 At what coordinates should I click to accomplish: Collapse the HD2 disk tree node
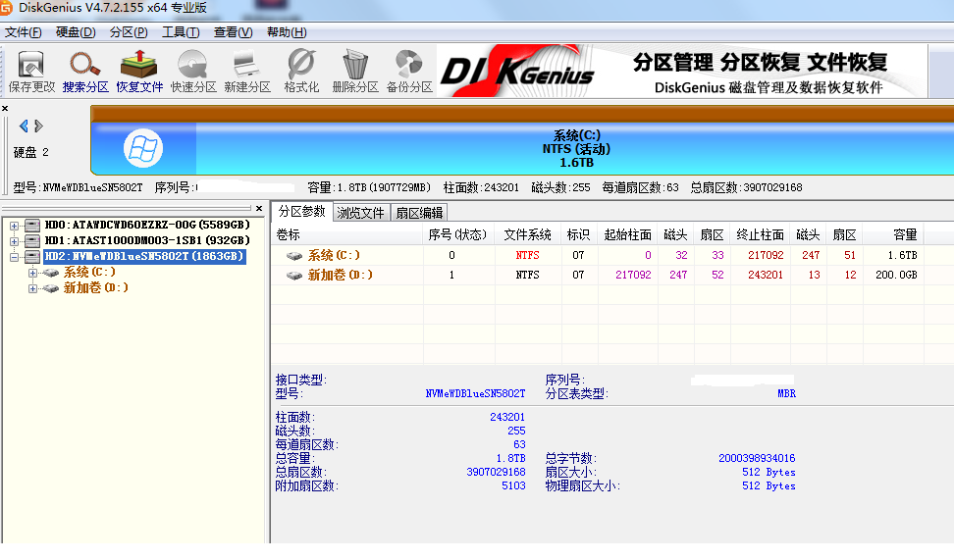(x=14, y=257)
